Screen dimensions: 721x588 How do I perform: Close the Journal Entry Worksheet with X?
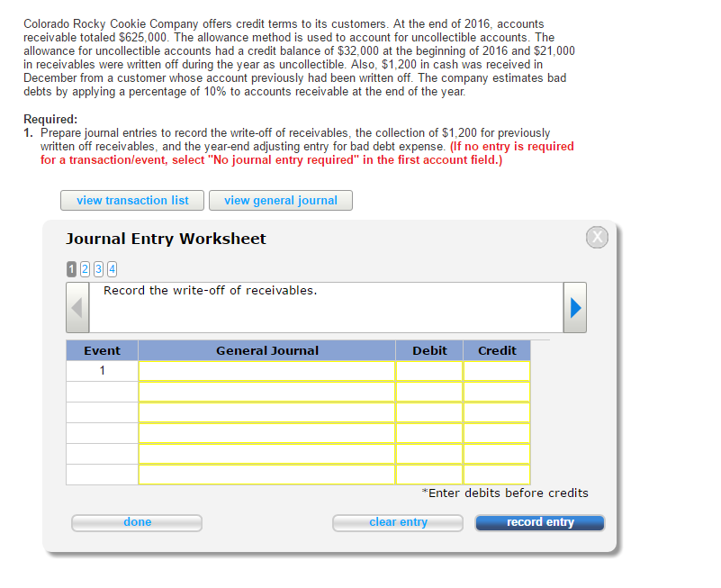tap(597, 238)
